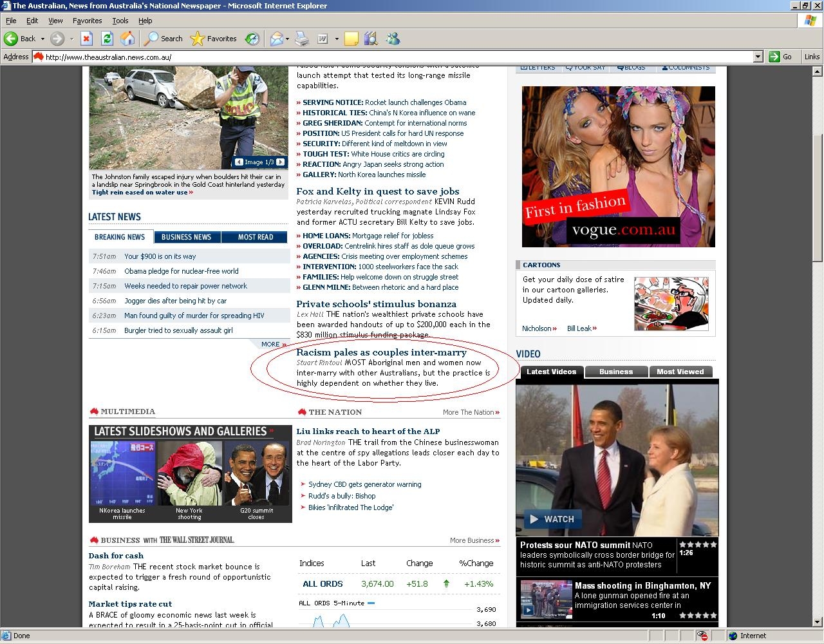The image size is (824, 644).
Task: Click into the address bar URL field
Action: click(x=397, y=57)
